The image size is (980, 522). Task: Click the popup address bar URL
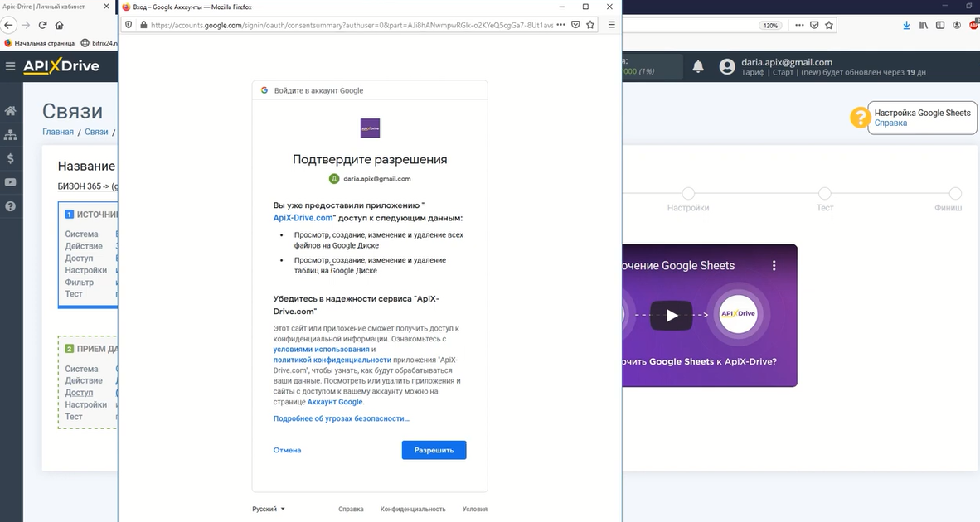pyautogui.click(x=352, y=25)
